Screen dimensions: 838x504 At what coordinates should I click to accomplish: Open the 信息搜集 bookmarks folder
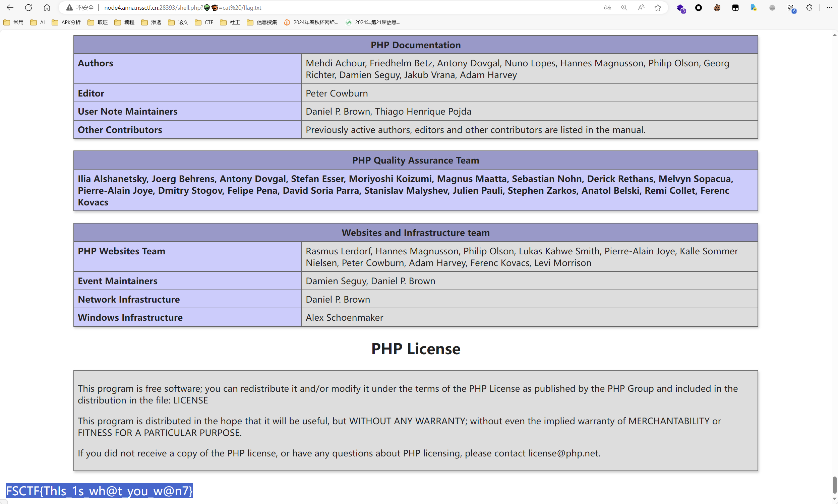pos(261,22)
